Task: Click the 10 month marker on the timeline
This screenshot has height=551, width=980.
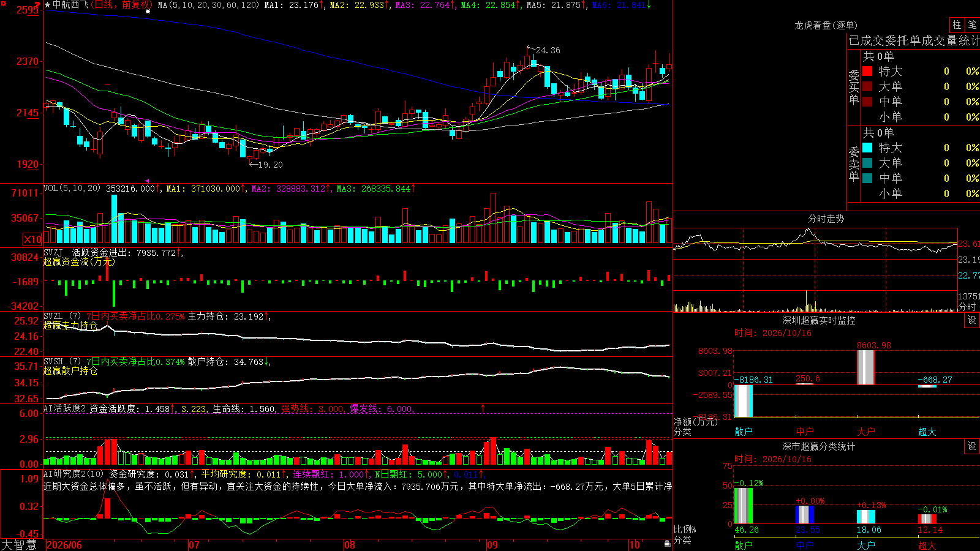Action: (x=635, y=544)
